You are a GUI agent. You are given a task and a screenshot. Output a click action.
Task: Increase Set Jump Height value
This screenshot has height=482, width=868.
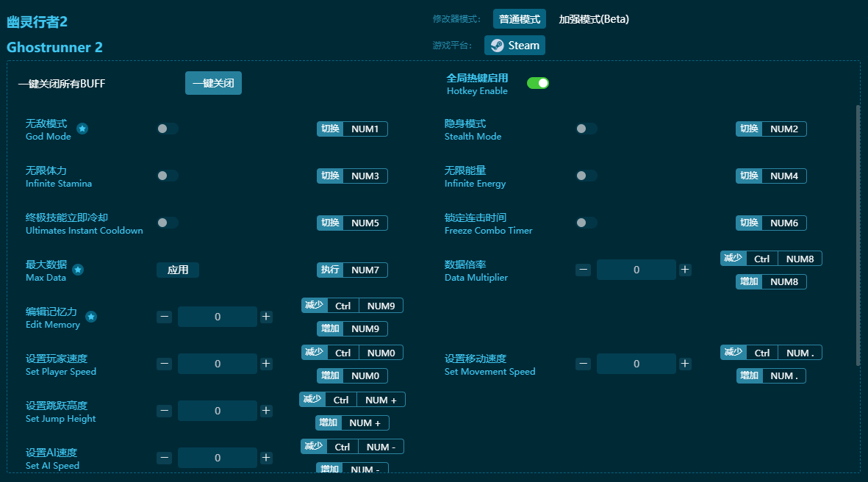click(x=266, y=411)
